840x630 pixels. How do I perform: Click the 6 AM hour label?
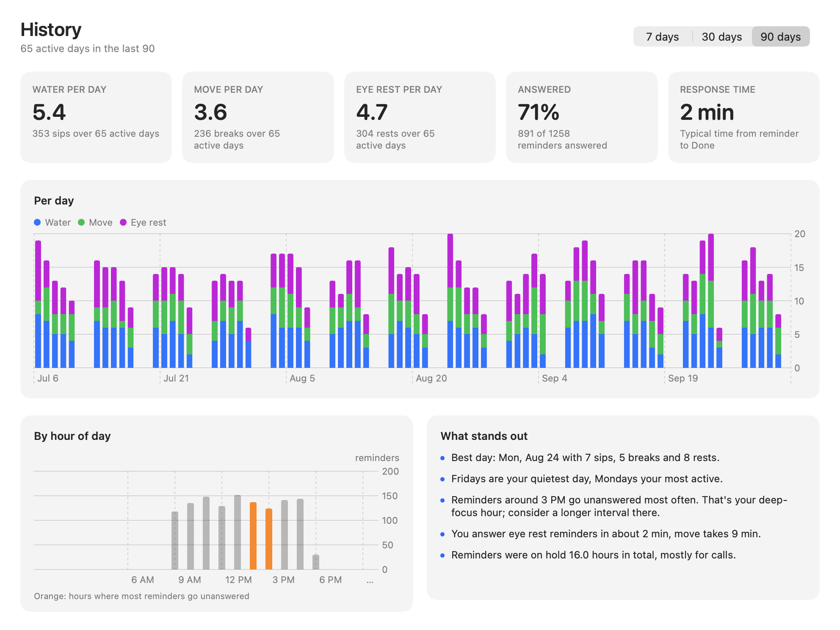click(x=143, y=580)
